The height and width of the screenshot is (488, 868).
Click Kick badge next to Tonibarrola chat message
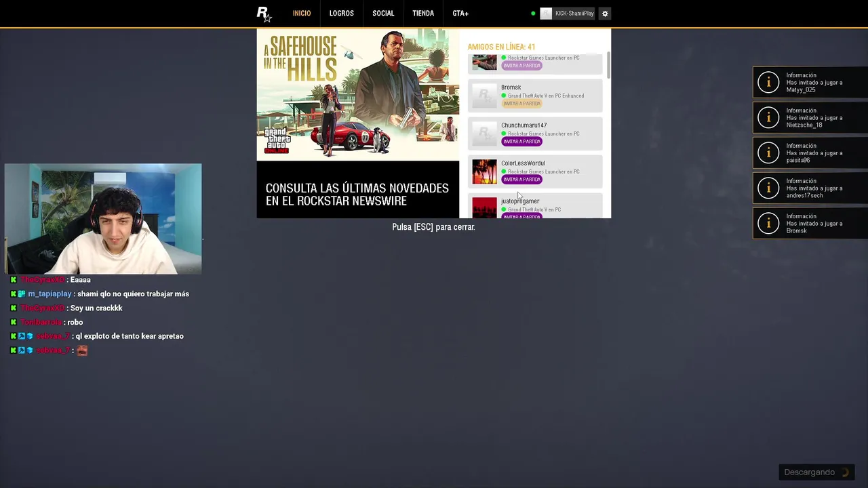13,322
